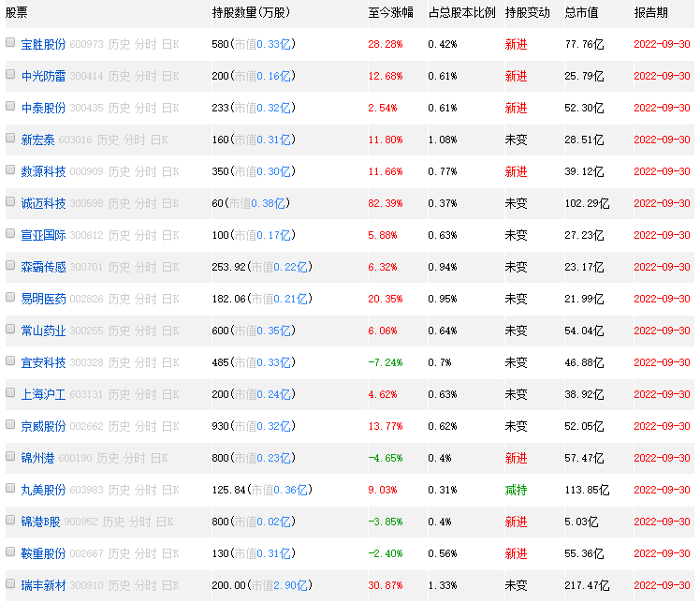Select the 82.39% gain value

click(385, 203)
